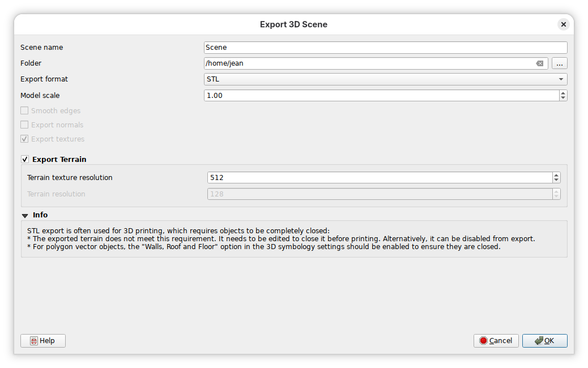Clear the Folder path with the clear icon
The image size is (588, 368).
pos(540,63)
